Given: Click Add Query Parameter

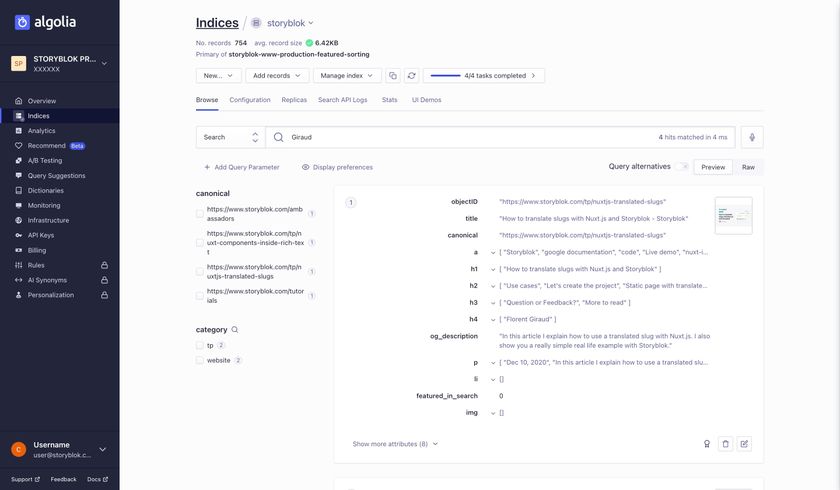Looking at the screenshot, I should pos(242,167).
